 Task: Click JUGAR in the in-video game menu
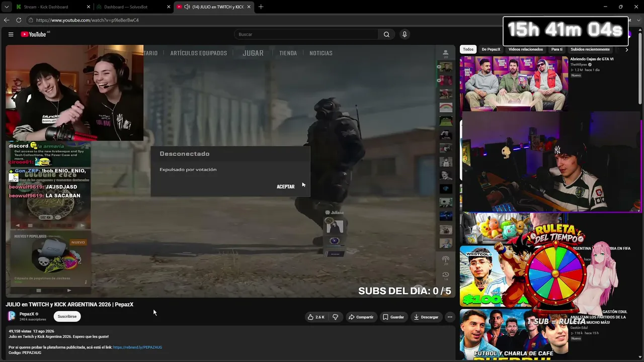pyautogui.click(x=253, y=53)
